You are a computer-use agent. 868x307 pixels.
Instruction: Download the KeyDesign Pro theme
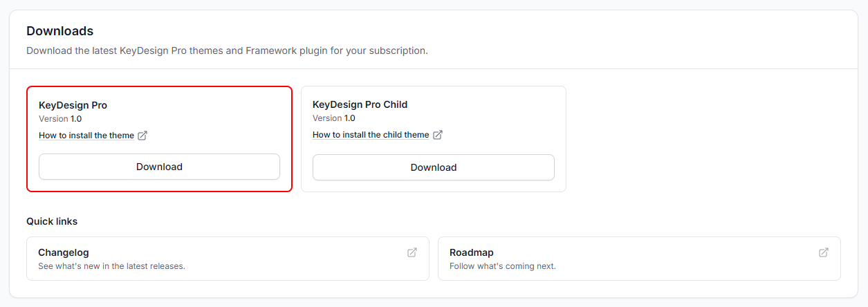(x=159, y=167)
